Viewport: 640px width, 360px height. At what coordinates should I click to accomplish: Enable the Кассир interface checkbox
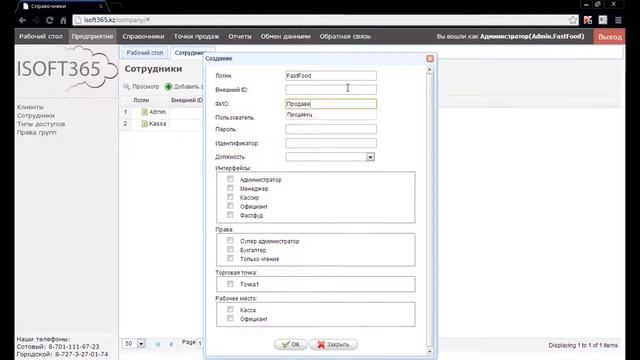click(230, 197)
